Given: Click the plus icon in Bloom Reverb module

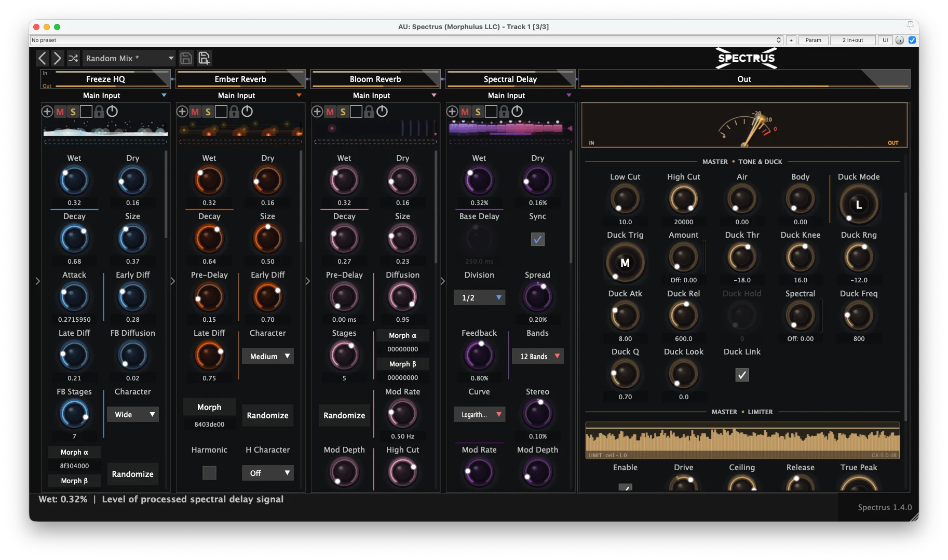Looking at the screenshot, I should tap(317, 111).
